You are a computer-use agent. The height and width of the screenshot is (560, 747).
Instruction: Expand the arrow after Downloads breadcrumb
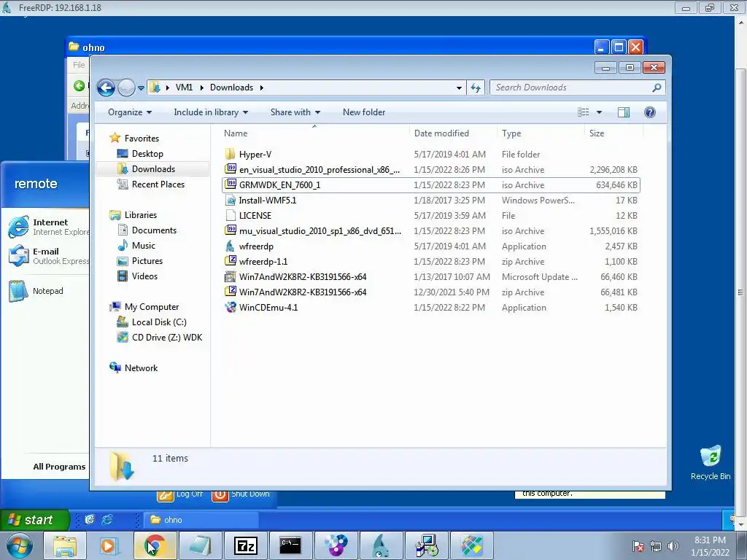262,87
